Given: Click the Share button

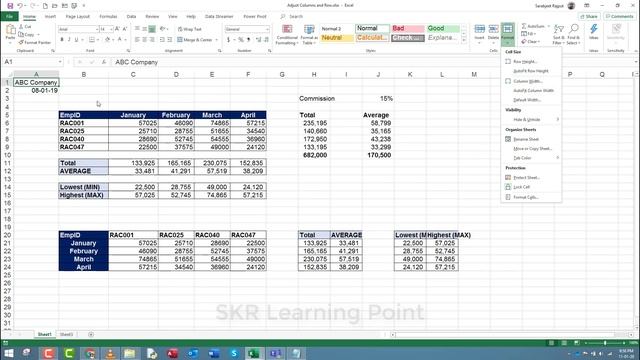Looking at the screenshot, I should pyautogui.click(x=589, y=16).
